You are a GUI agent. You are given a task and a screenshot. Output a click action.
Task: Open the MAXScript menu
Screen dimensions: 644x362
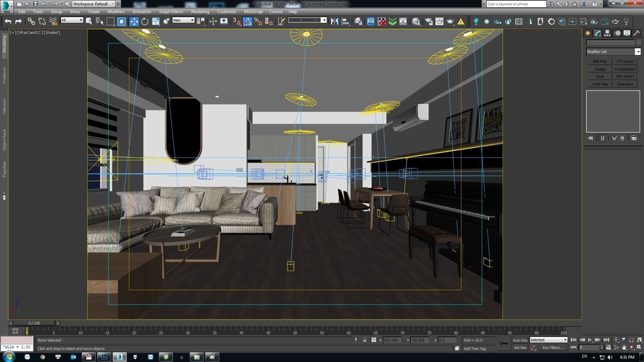(253, 11)
